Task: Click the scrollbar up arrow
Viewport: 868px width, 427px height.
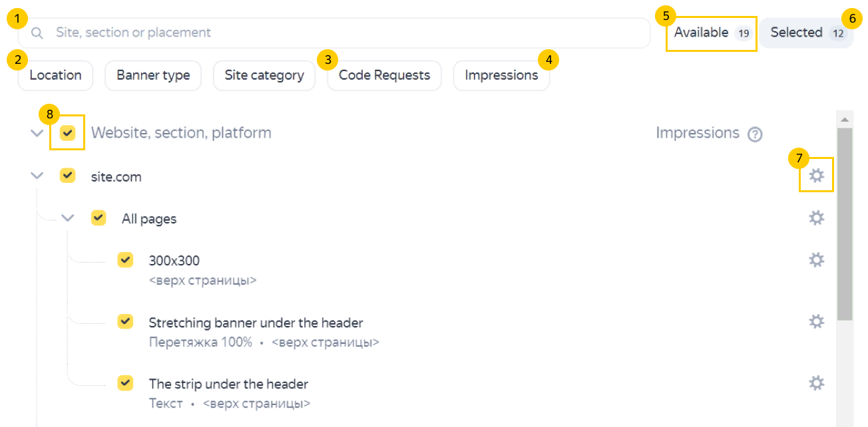Action: [845, 120]
